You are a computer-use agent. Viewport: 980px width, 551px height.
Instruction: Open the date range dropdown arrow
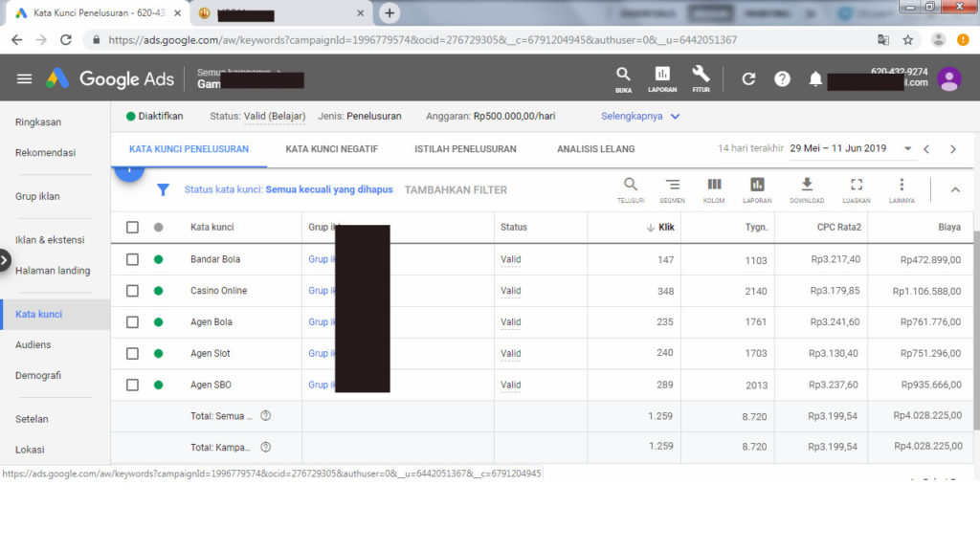(907, 148)
